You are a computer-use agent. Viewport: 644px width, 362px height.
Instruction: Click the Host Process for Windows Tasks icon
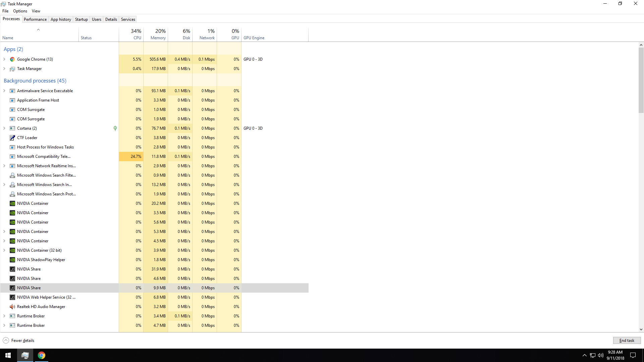[x=12, y=147]
